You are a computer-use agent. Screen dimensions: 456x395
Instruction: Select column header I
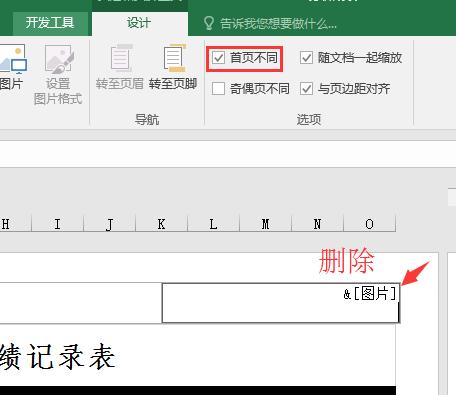point(57,224)
